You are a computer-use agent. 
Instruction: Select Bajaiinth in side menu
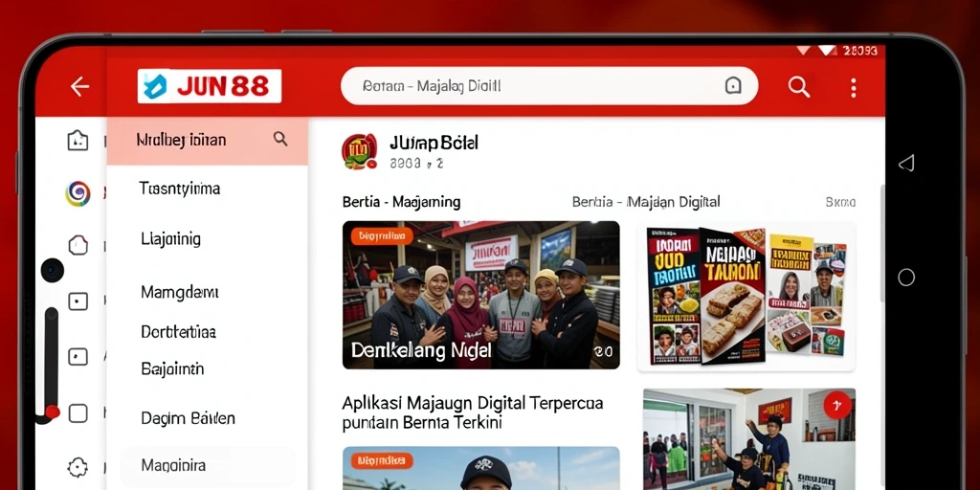[172, 368]
